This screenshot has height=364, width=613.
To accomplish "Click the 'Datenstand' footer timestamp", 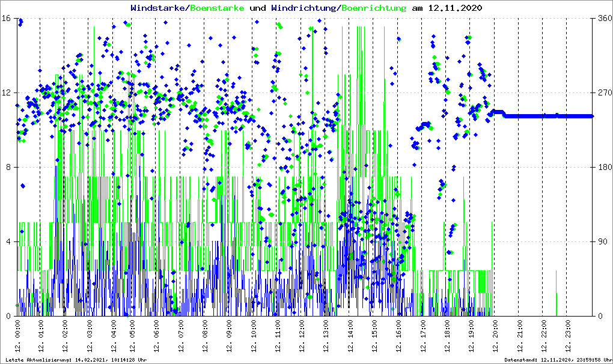I will 558,360.
